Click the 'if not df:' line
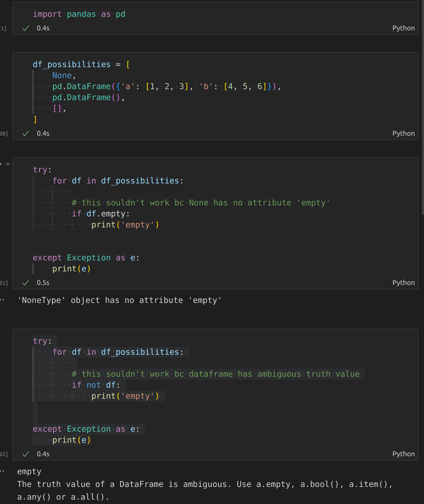This screenshot has height=504, width=424. tap(96, 385)
